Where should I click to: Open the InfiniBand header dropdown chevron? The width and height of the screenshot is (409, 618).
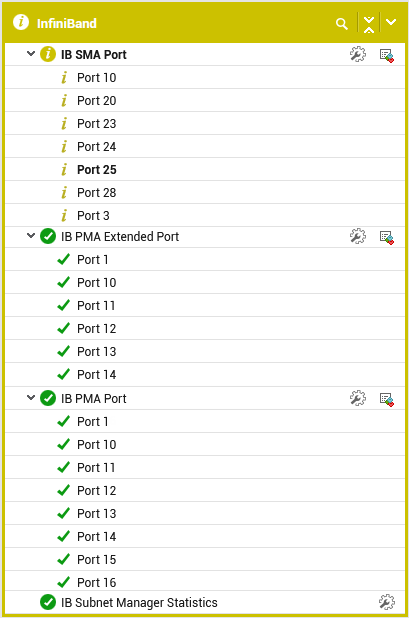point(391,22)
